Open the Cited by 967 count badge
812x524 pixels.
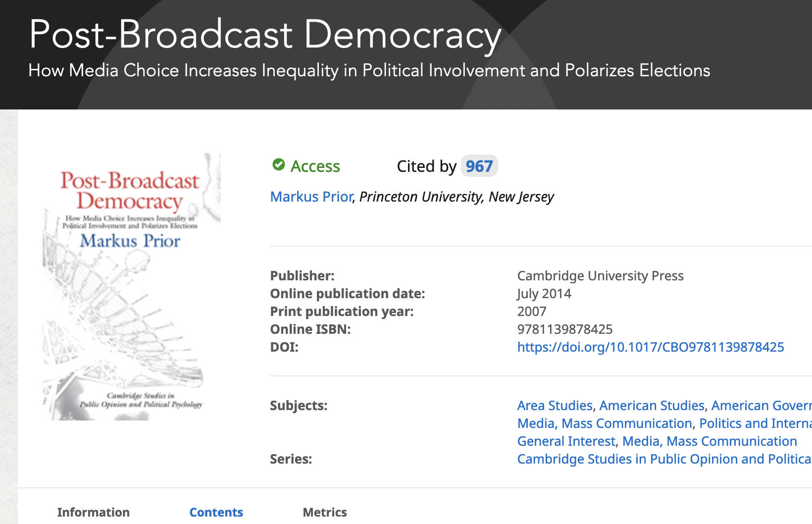pyautogui.click(x=479, y=166)
